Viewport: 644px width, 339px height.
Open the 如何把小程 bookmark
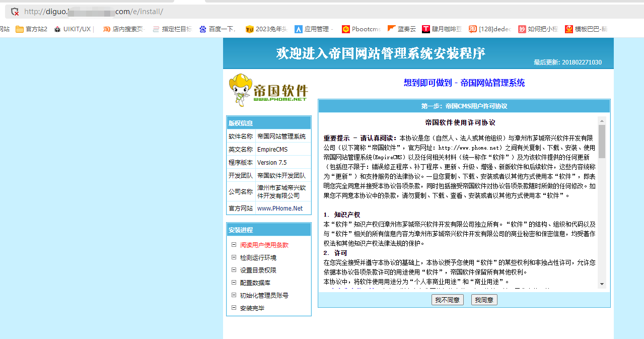(x=538, y=29)
